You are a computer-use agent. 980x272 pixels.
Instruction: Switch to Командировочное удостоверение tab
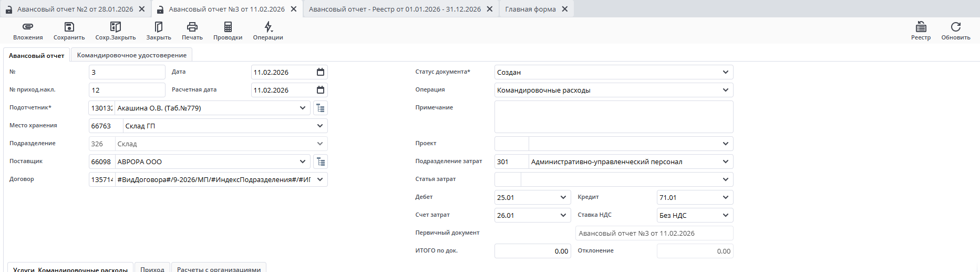point(132,55)
